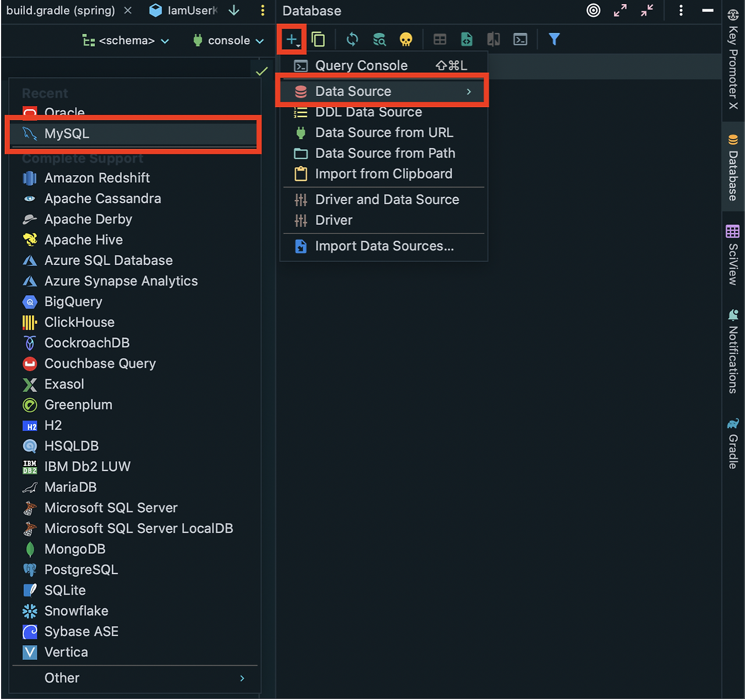The height and width of the screenshot is (700, 745).
Task: Switch to the IamUser editor tab
Action: (x=184, y=10)
